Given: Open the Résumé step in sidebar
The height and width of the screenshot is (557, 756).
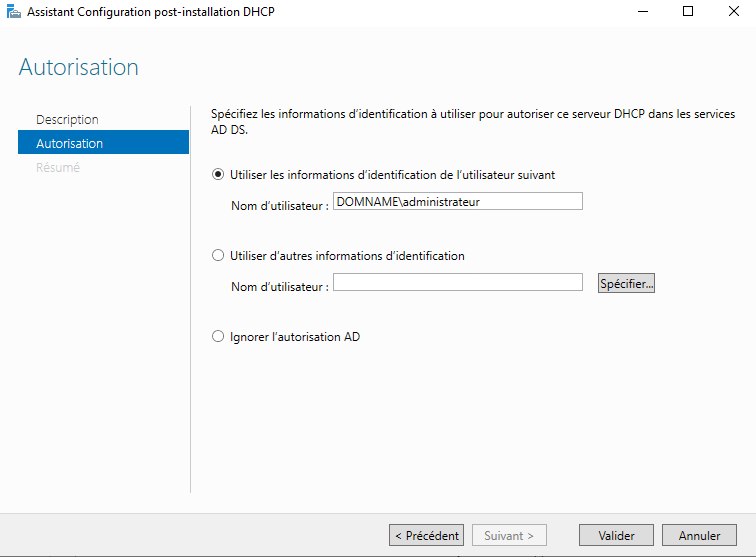Looking at the screenshot, I should [x=57, y=167].
